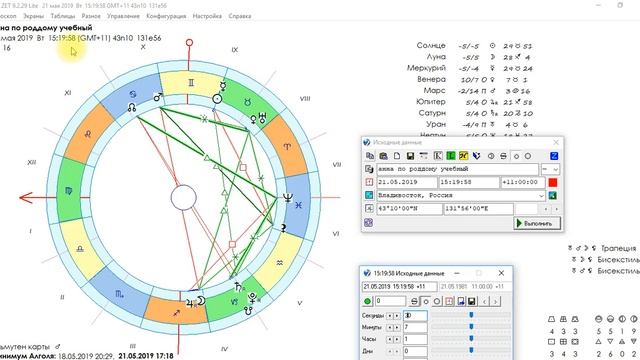Select the small circle mode in the lower Исходные данные dialog

[x=426, y=302]
